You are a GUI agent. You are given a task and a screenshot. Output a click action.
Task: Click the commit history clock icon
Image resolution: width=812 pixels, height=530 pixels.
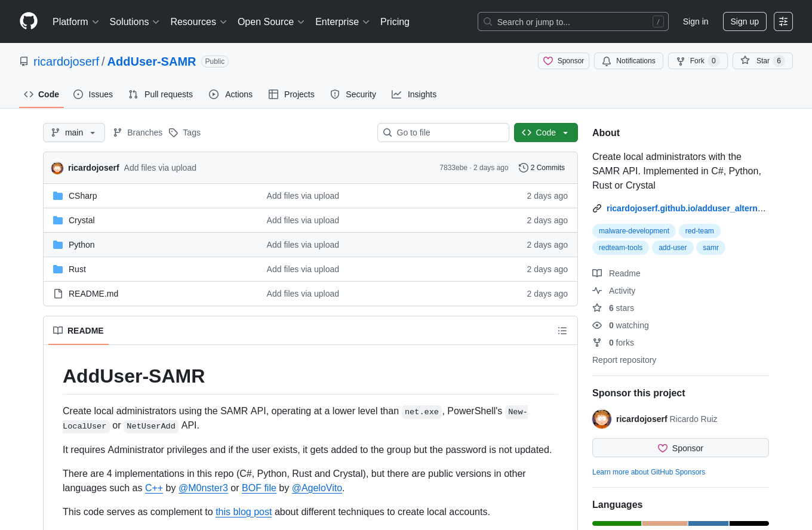(524, 168)
